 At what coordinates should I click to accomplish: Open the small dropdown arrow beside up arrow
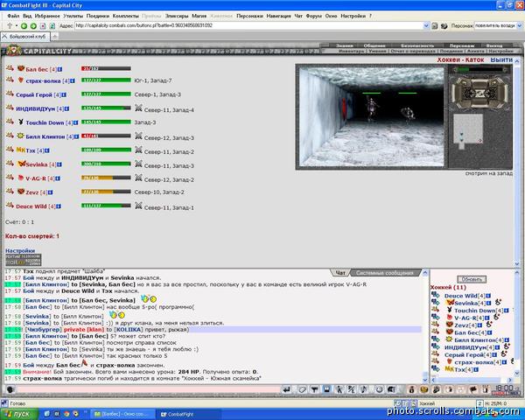[x=16, y=25]
